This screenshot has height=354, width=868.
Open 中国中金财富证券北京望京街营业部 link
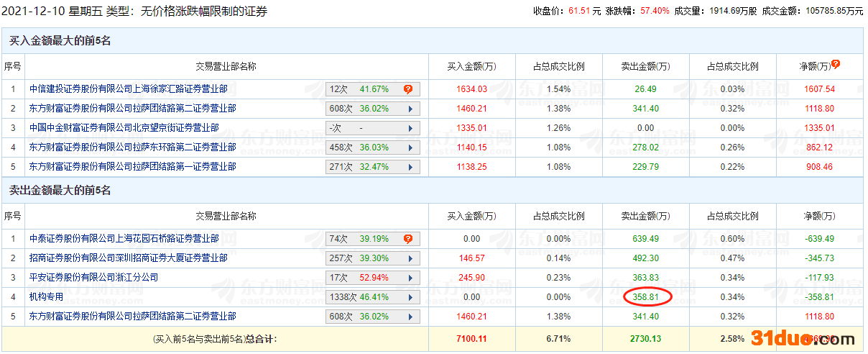click(x=124, y=128)
